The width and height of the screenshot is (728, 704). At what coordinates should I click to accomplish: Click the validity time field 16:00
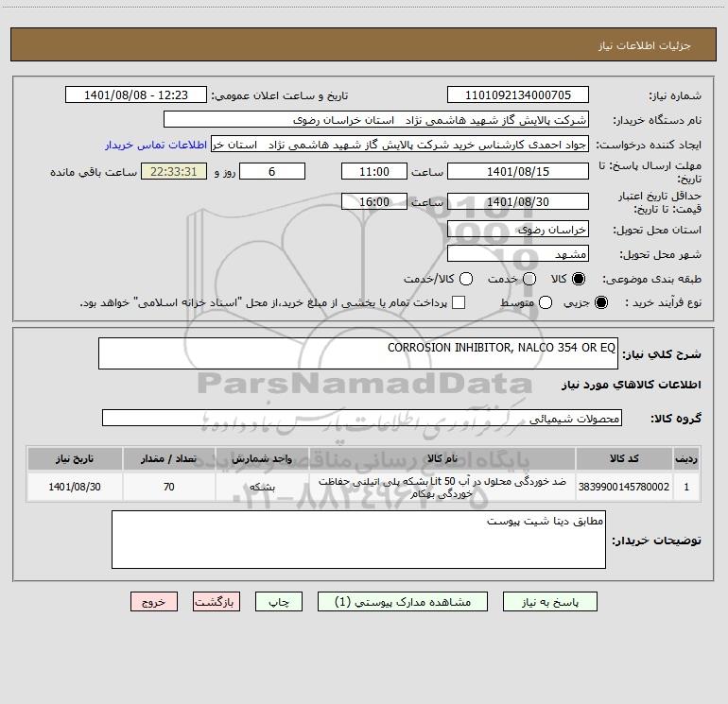(x=374, y=202)
